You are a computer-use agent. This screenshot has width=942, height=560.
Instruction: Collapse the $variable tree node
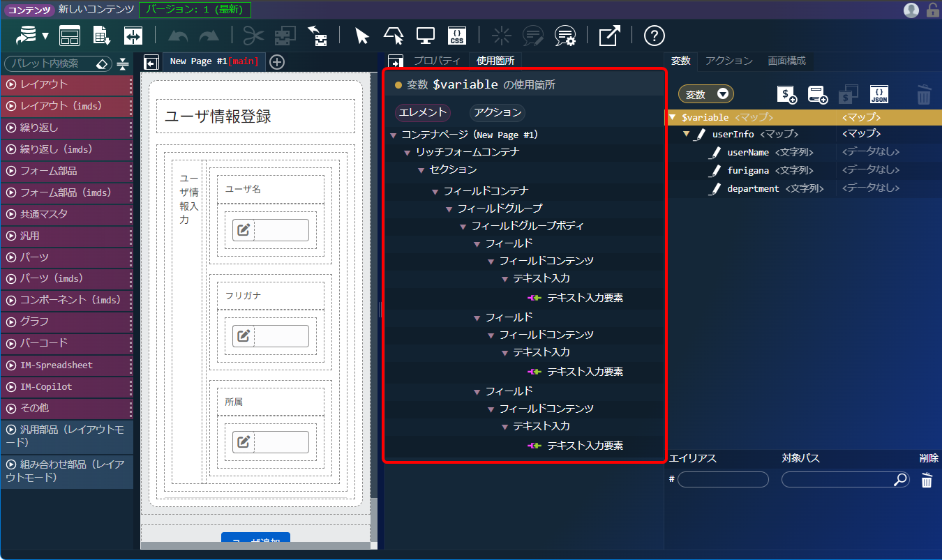click(673, 117)
